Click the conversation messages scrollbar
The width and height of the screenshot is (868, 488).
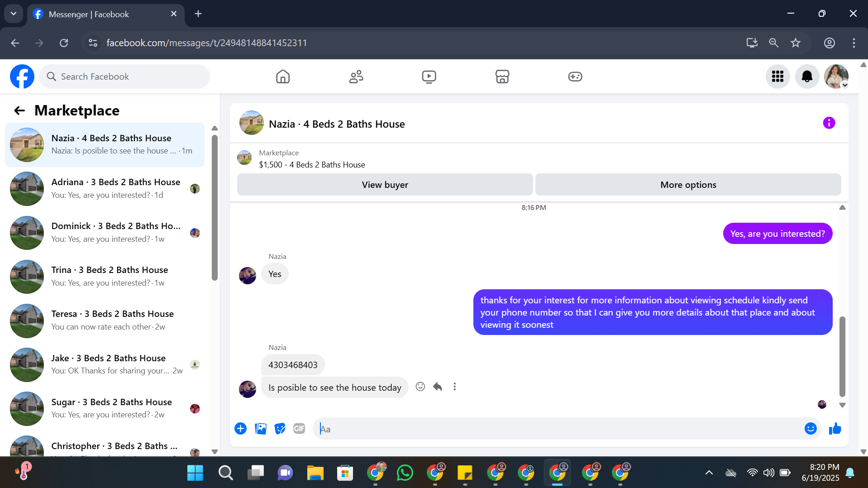tap(842, 357)
